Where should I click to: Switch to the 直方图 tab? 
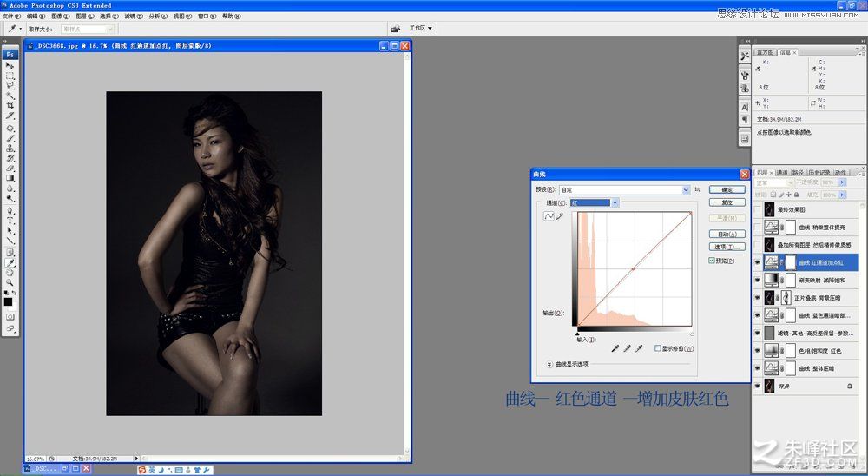tap(766, 52)
